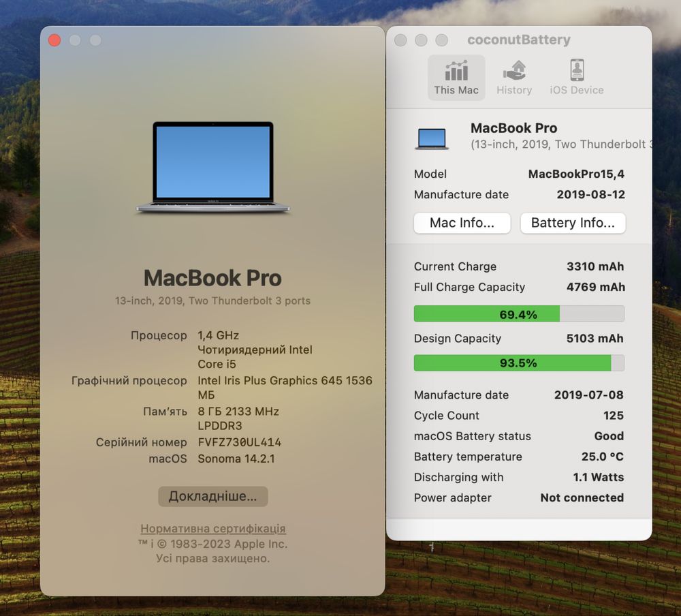Click the MacBookPro15,4 model value
Viewport: 681px width, 616px height.
pos(576,174)
